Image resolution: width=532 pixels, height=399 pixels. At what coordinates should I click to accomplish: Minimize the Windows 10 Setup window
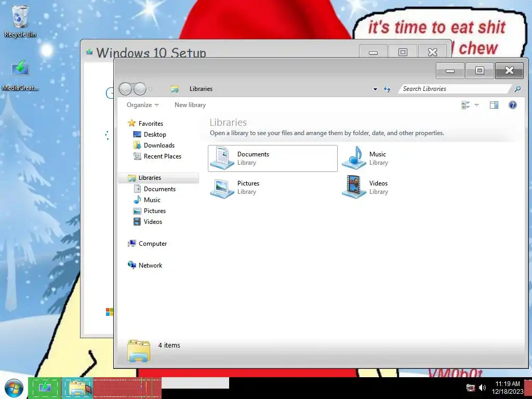(x=373, y=52)
